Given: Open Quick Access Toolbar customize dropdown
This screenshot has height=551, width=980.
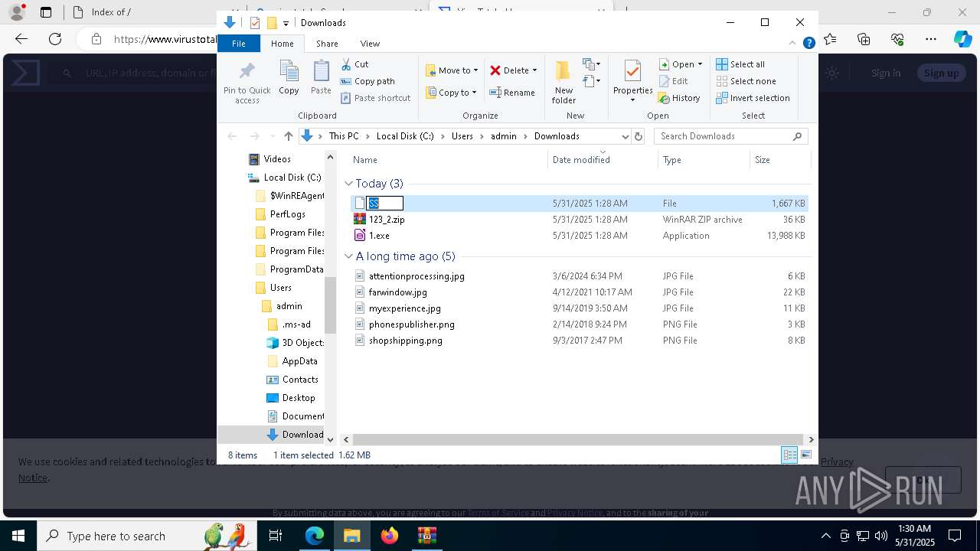Looking at the screenshot, I should tap(286, 23).
